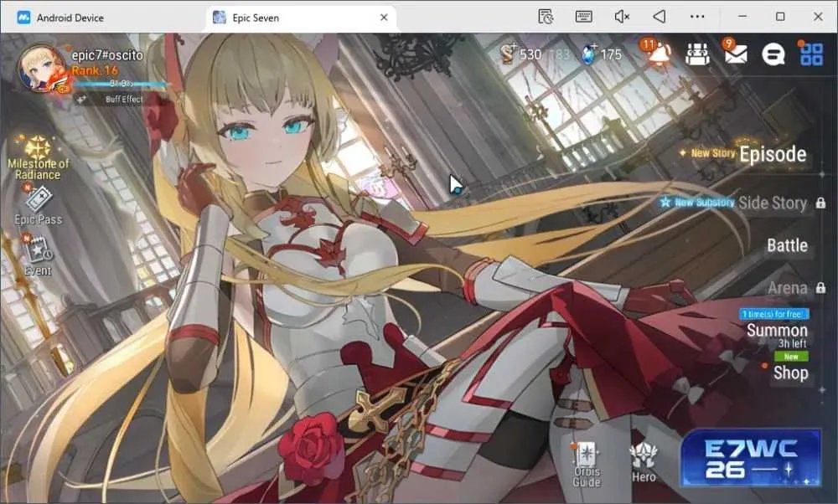Click the skystone amount 175
Screen dimensions: 838x504
pos(611,54)
